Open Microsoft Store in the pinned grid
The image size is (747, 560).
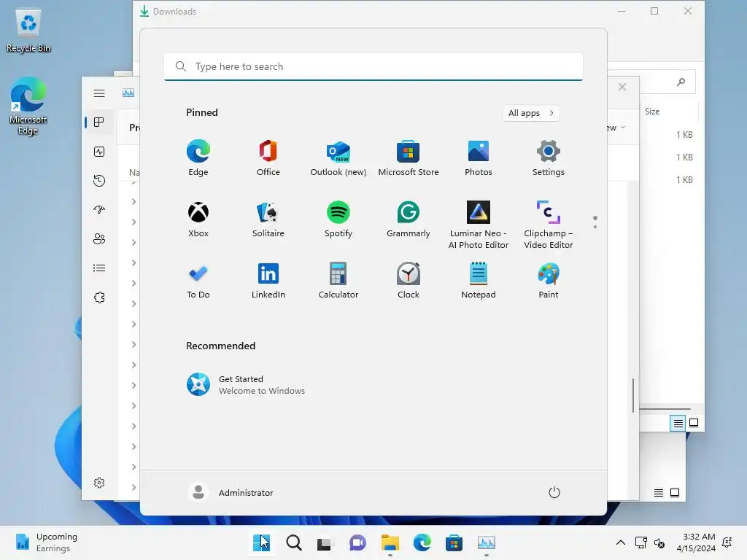coord(409,158)
